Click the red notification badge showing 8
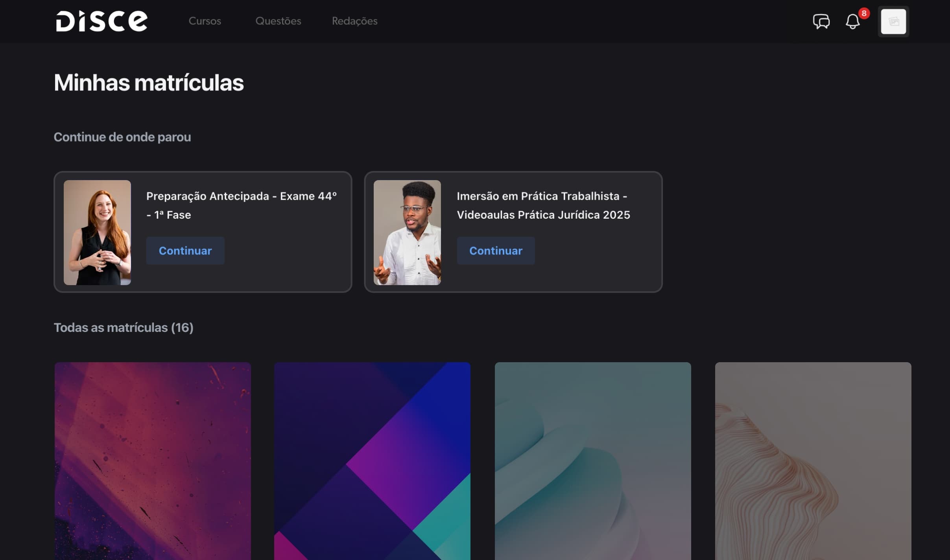Screen dimensions: 950x560 [864, 13]
